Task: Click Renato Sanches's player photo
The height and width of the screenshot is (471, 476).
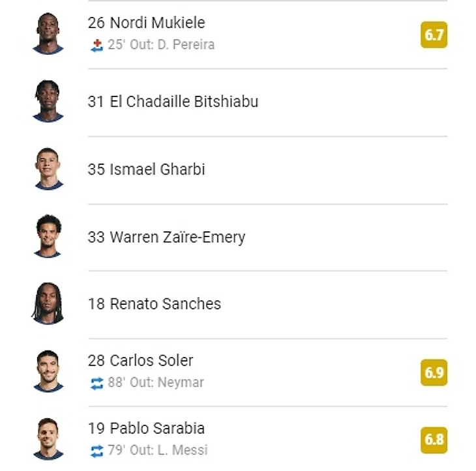Action: click(x=48, y=304)
